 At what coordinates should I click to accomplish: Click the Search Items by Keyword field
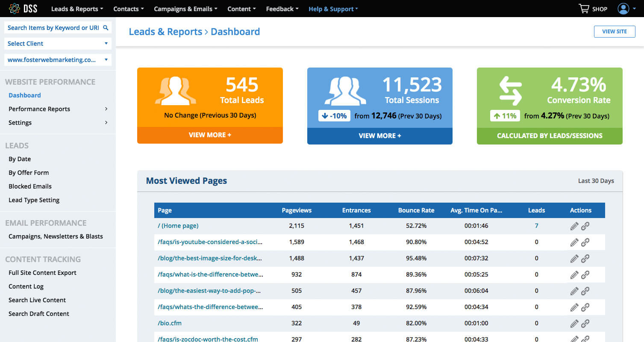coord(53,28)
